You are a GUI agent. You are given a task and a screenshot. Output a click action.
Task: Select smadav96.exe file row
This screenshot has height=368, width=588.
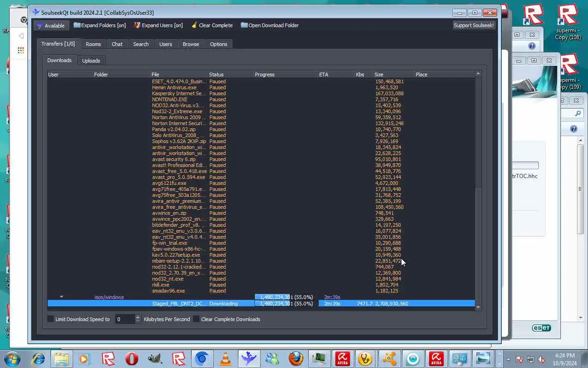(261, 291)
